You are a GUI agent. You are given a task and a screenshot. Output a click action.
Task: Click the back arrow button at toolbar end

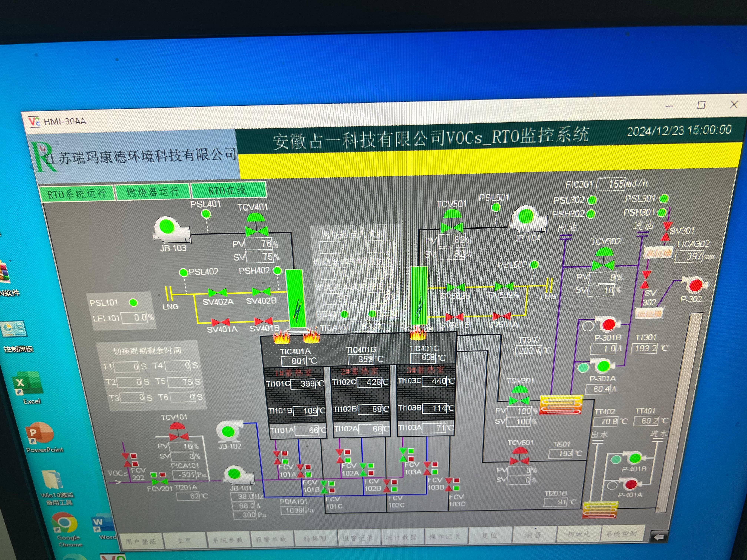click(659, 537)
